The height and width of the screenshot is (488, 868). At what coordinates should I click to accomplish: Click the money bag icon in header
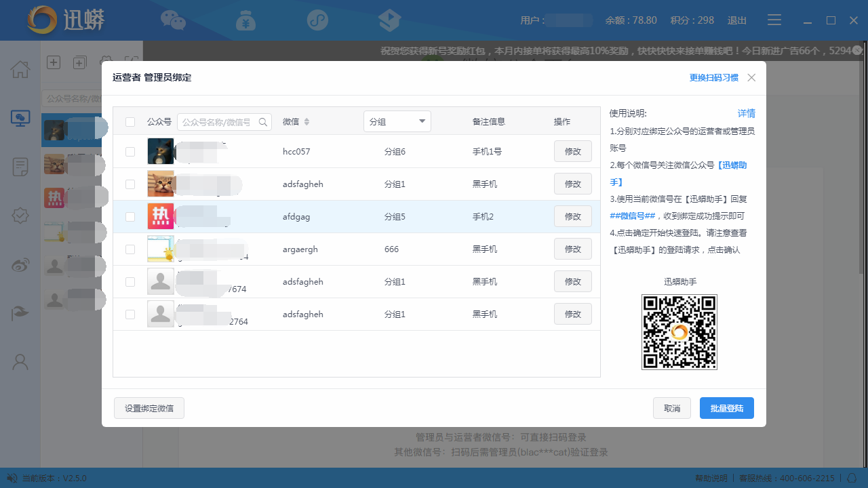245,20
